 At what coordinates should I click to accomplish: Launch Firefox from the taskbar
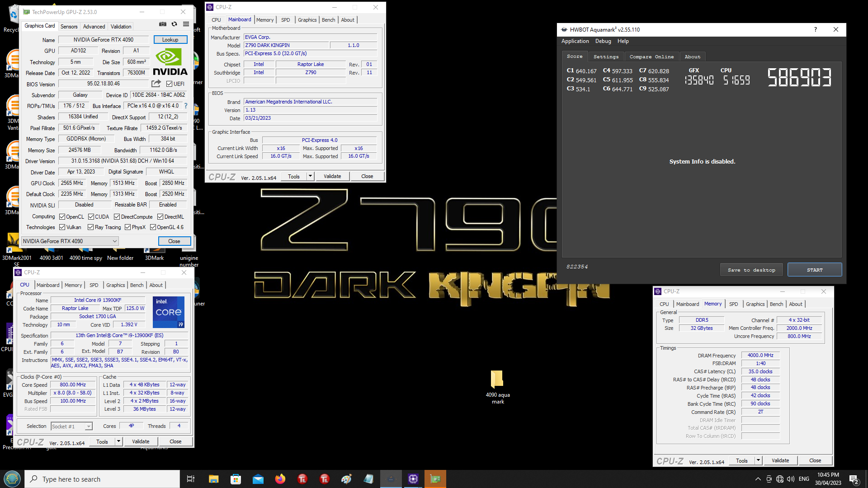tap(280, 479)
